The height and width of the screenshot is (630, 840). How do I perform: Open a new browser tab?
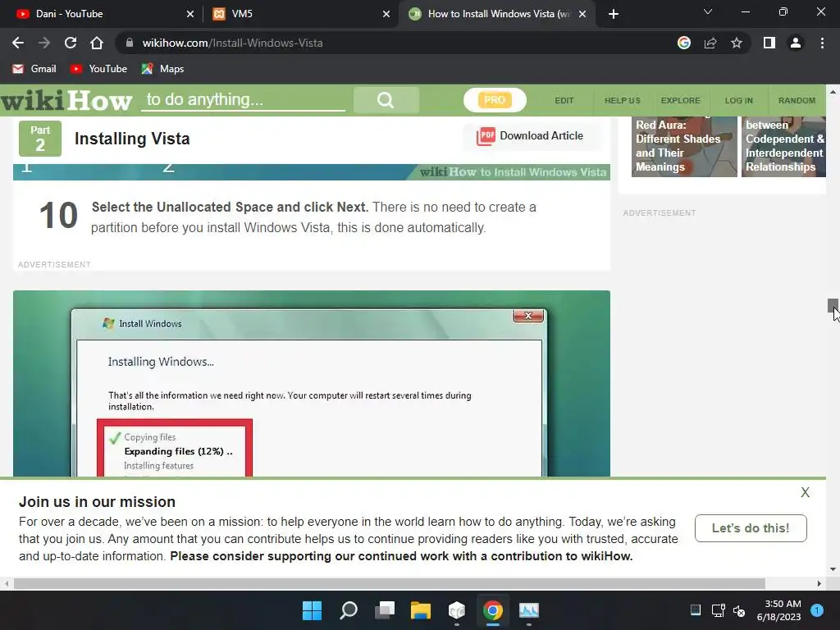point(614,14)
